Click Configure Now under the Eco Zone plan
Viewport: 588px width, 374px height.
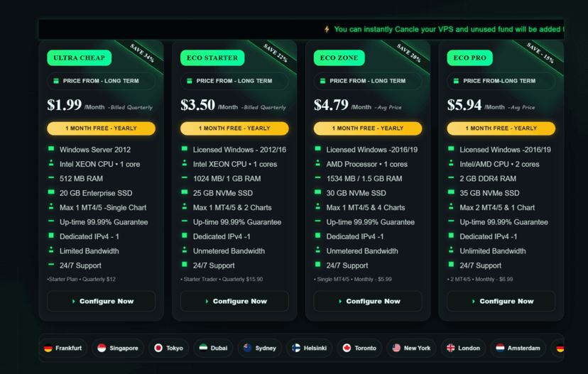tap(368, 302)
